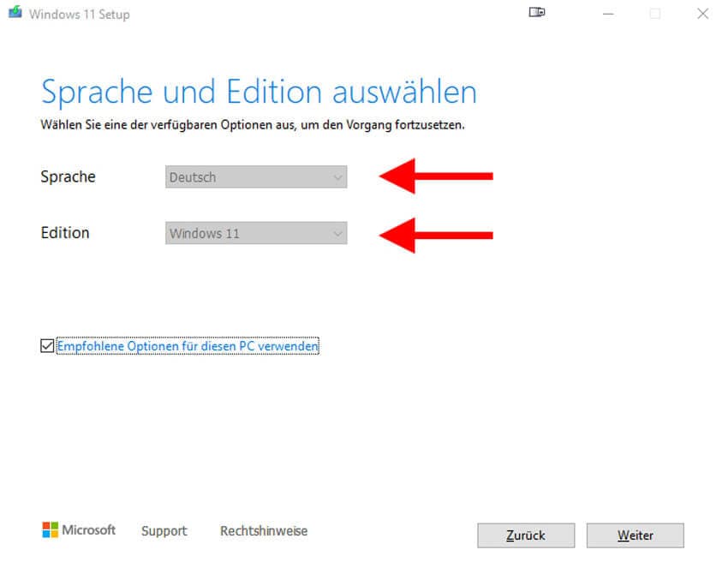Click the small device icon in title bar
This screenshot has width=728, height=574.
[x=537, y=14]
